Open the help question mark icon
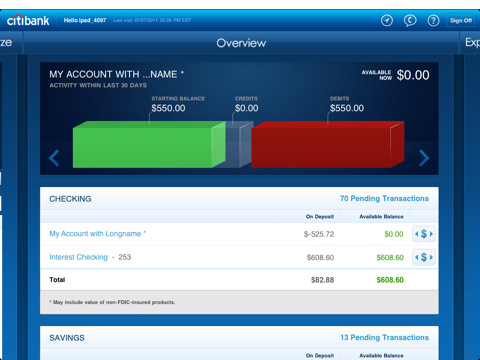 tap(433, 21)
